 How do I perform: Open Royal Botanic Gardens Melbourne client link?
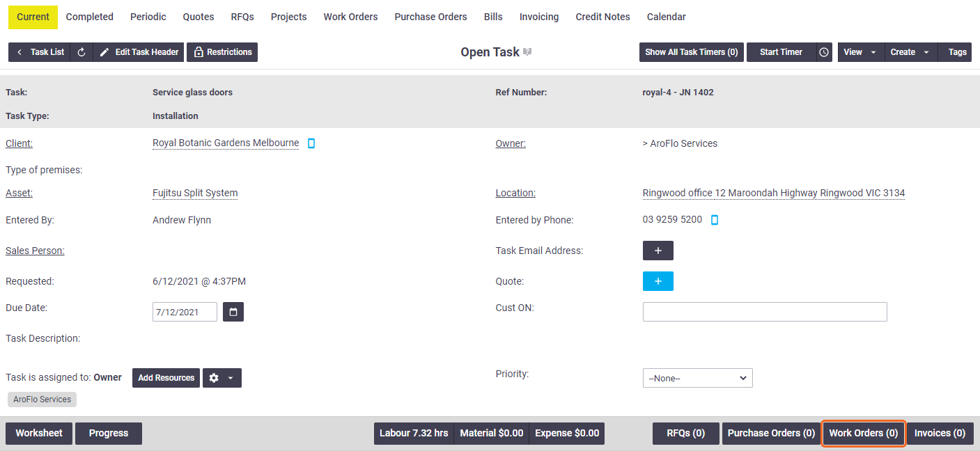coord(226,143)
